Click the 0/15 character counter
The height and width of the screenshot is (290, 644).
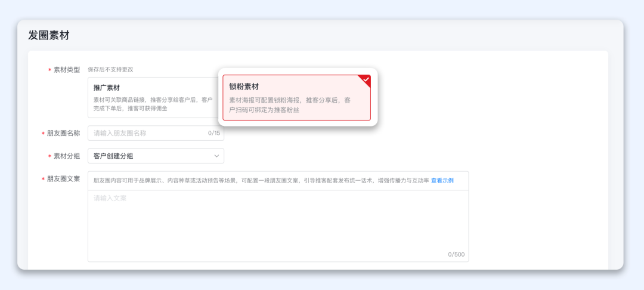214,133
